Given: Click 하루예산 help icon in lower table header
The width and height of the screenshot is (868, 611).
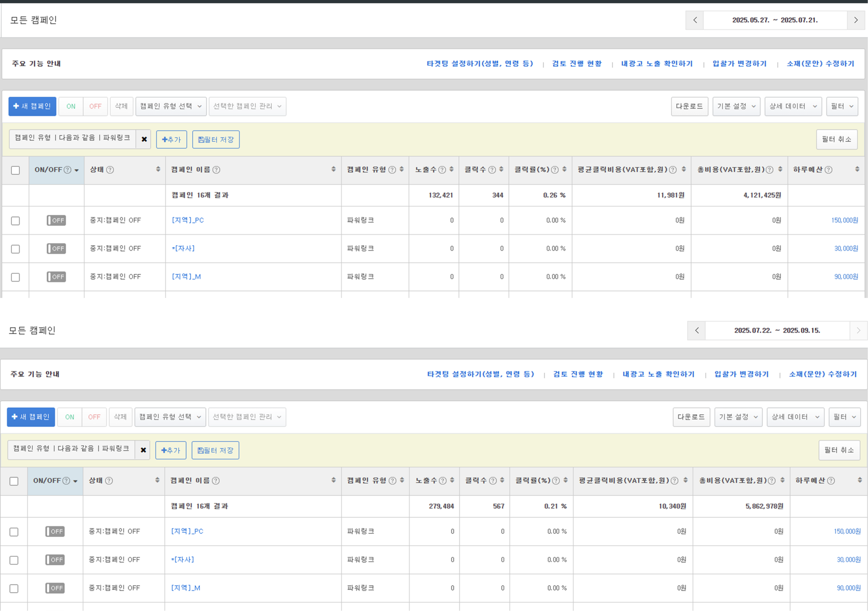Looking at the screenshot, I should (x=831, y=481).
